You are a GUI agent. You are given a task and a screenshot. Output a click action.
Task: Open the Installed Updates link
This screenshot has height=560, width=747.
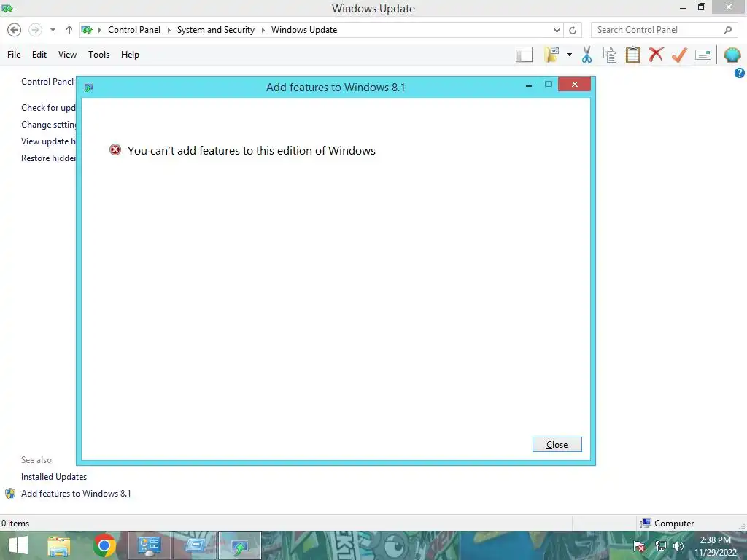[x=54, y=477]
